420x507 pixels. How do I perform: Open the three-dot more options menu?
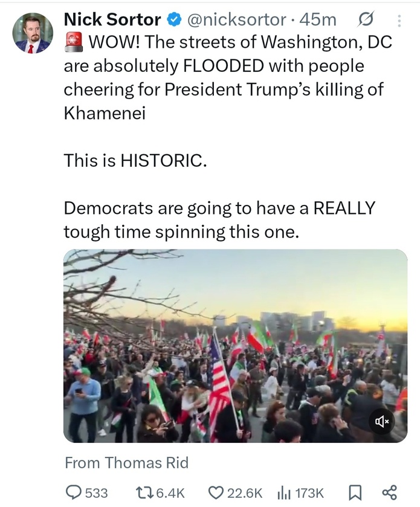pos(399,21)
